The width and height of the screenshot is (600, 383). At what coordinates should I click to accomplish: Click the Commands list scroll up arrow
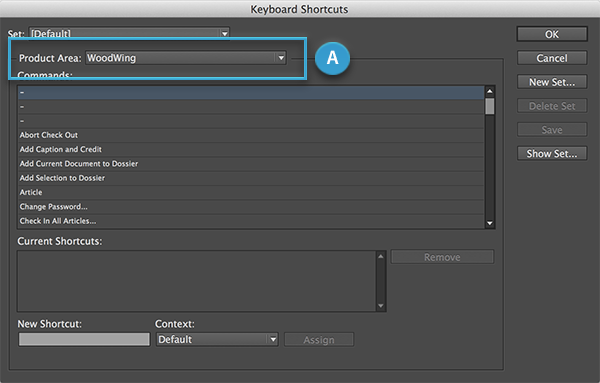[489, 91]
